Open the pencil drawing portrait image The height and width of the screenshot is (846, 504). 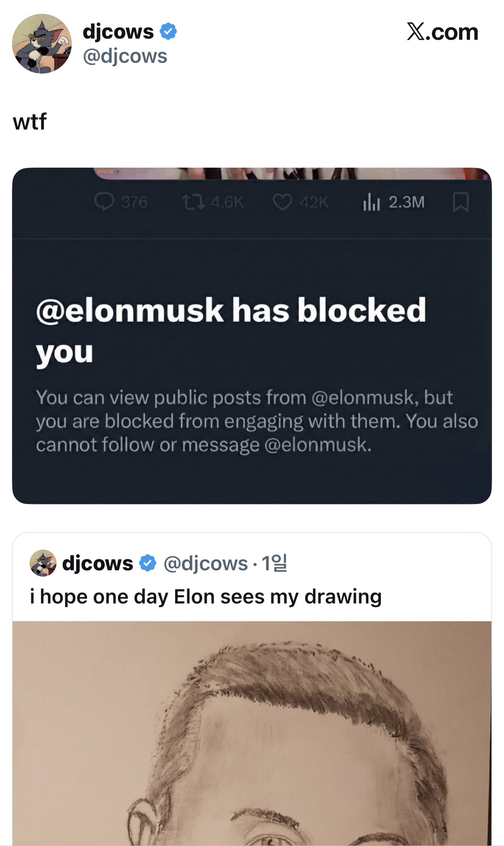coord(252,733)
